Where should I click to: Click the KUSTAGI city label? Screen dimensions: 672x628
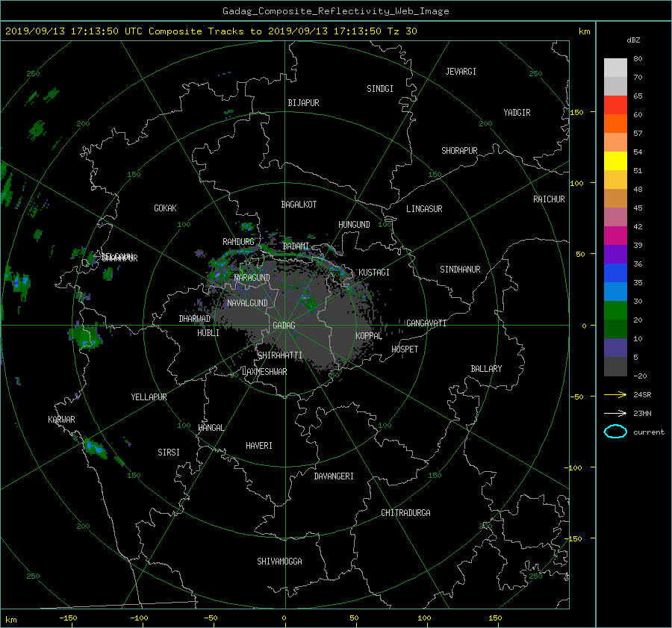[x=374, y=273]
